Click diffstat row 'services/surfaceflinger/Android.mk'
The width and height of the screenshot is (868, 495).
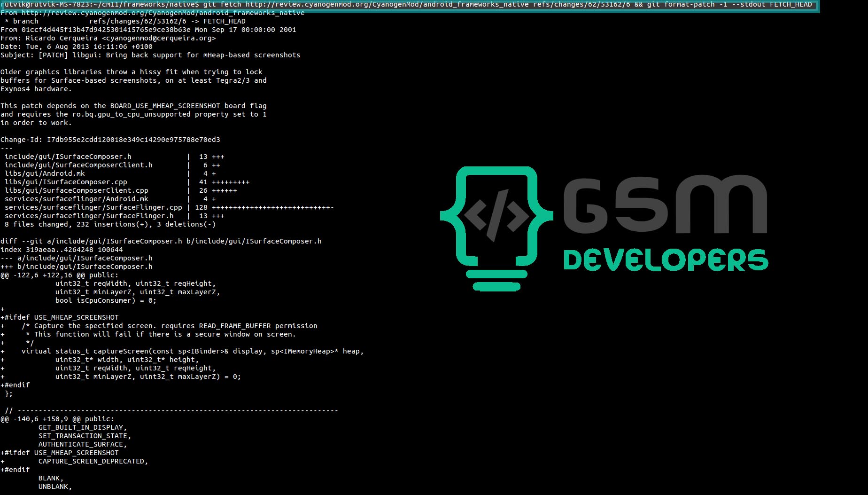point(110,199)
